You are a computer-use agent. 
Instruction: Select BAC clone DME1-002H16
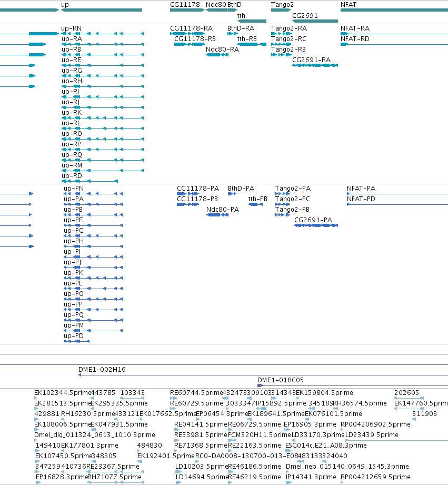pyautogui.click(x=102, y=370)
